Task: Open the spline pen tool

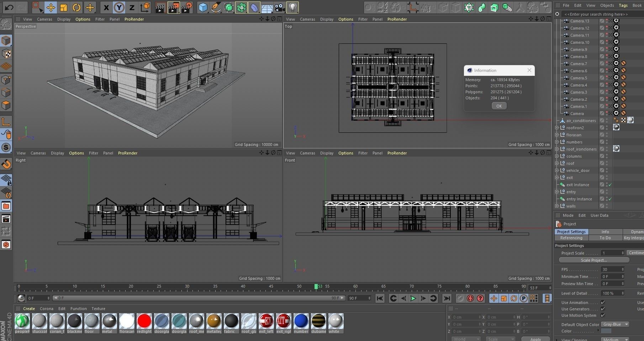Action: click(216, 7)
